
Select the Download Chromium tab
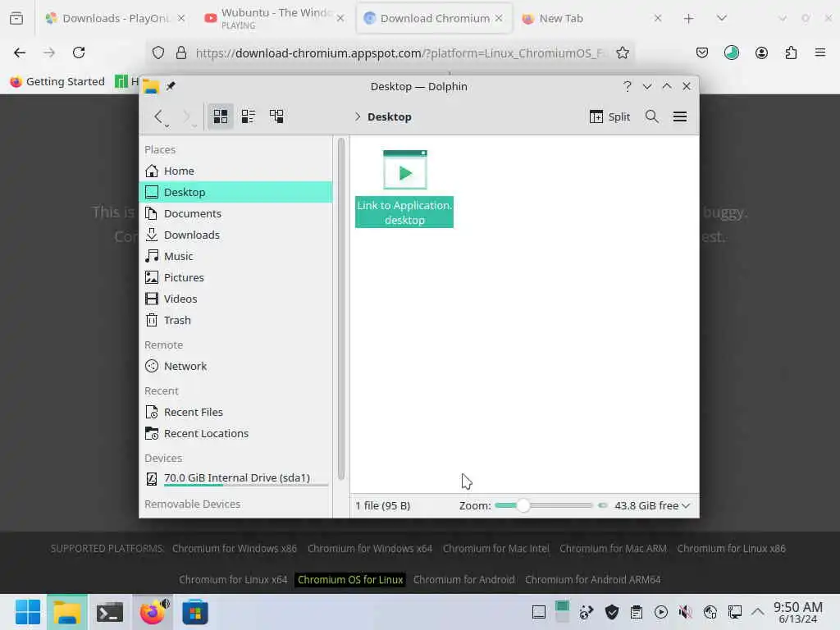click(x=434, y=18)
